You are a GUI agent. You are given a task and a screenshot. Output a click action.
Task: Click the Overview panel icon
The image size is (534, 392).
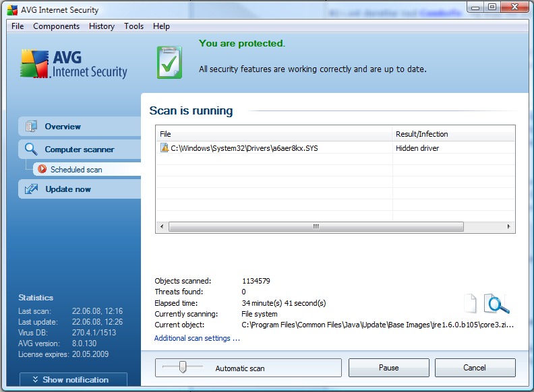(x=31, y=126)
